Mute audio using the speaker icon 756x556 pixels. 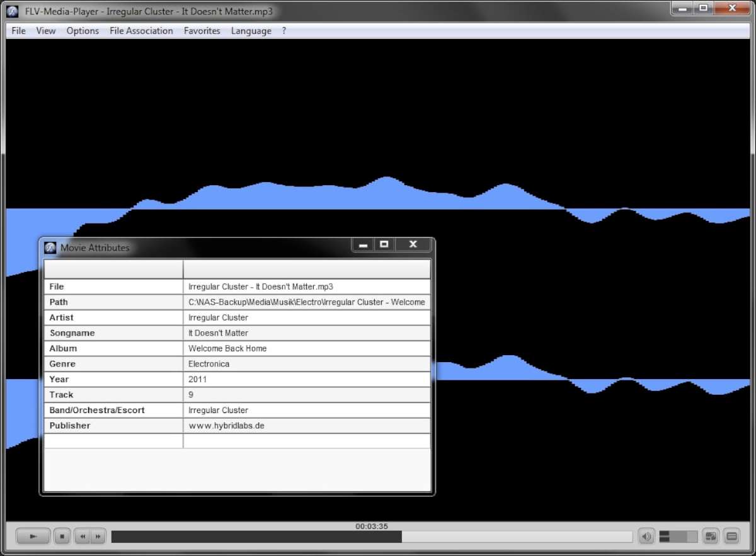646,536
